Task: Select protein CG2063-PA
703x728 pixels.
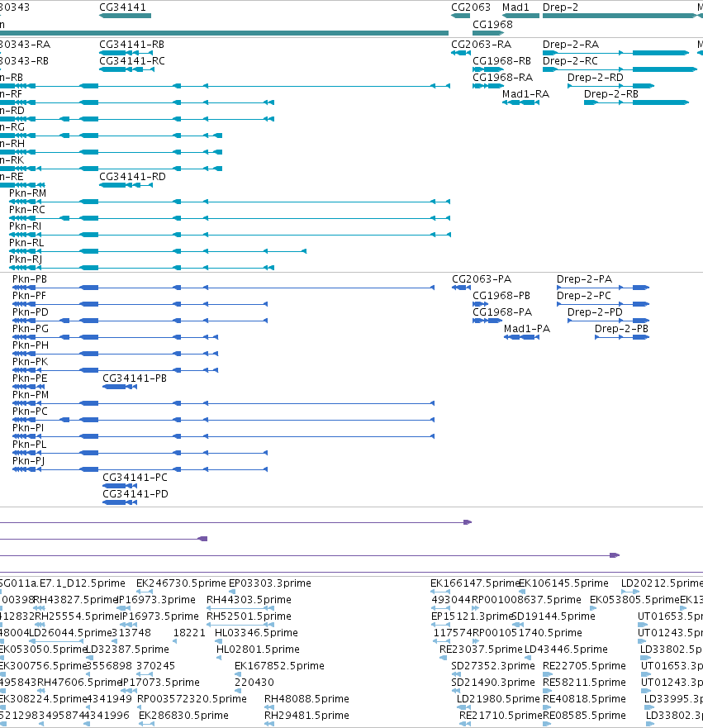Action: 482,279
